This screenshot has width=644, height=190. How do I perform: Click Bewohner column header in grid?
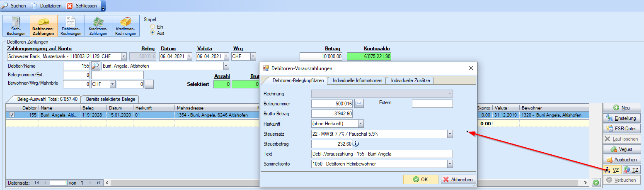554,108
